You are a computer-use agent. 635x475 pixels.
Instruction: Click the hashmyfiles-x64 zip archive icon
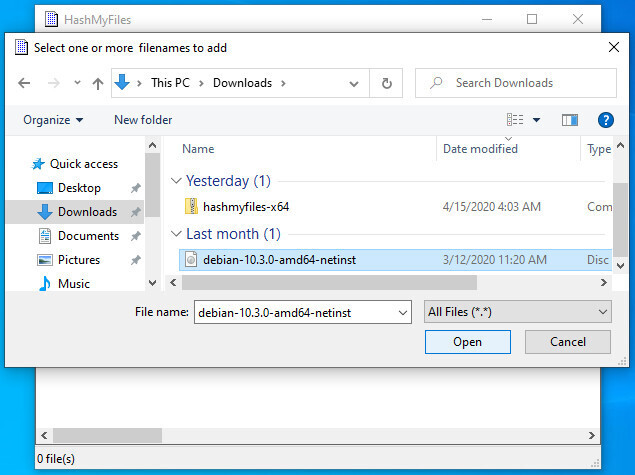pyautogui.click(x=191, y=206)
